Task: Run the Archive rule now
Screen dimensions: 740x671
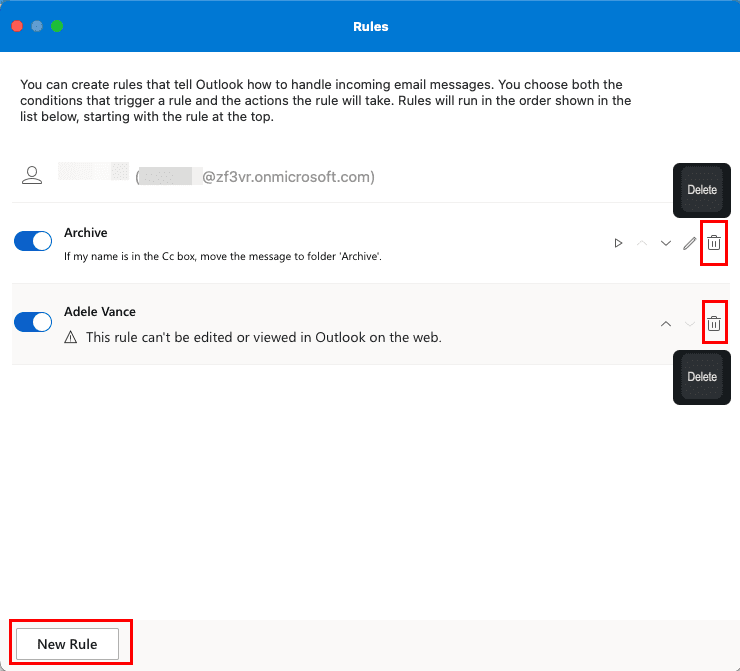Action: coord(618,243)
